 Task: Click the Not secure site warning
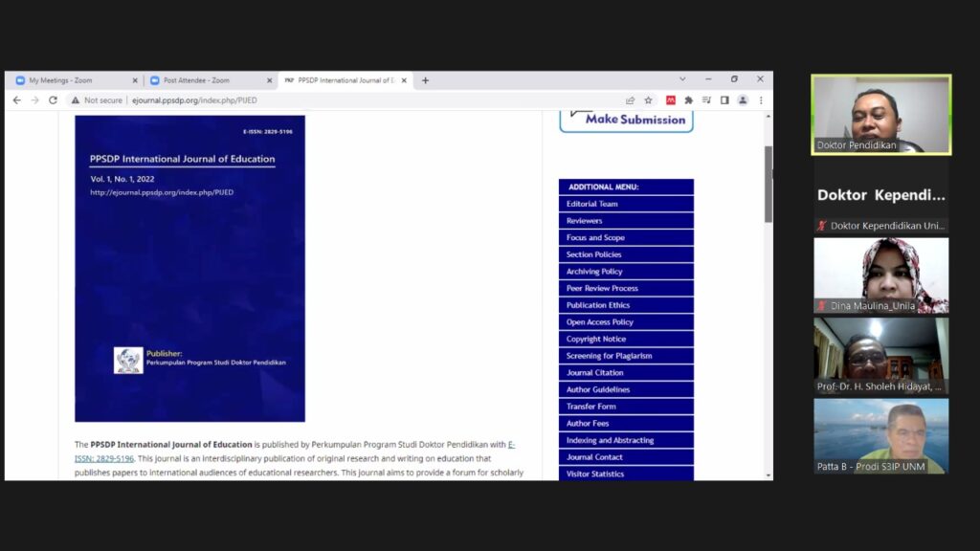pos(97,100)
